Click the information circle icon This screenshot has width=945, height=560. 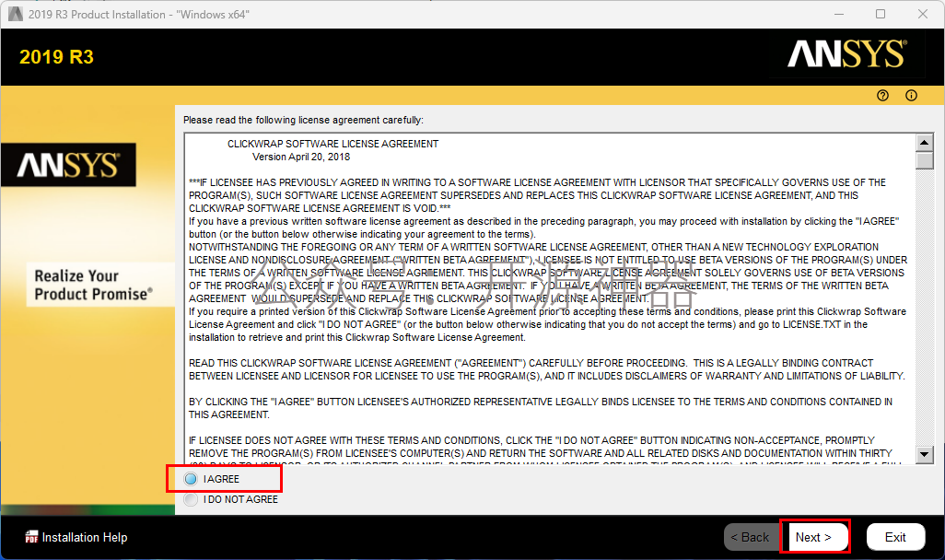tap(911, 95)
